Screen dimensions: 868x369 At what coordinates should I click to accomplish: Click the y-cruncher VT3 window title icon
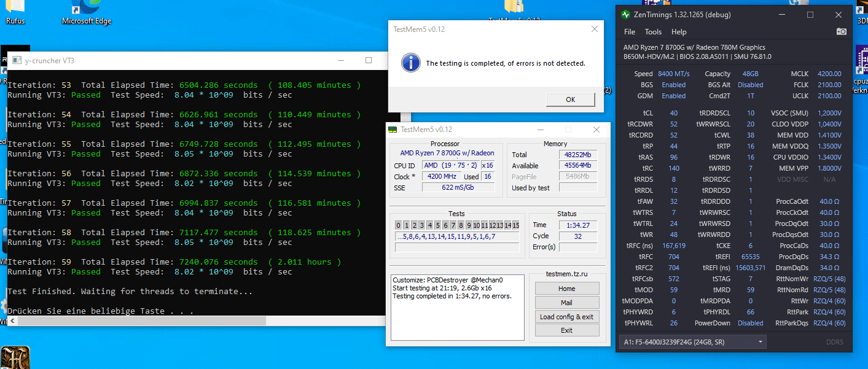tap(16, 60)
